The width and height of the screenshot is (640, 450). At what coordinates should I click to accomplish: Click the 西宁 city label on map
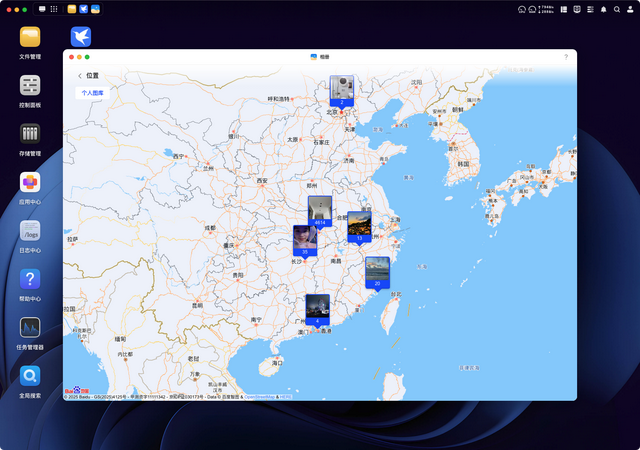pos(178,156)
